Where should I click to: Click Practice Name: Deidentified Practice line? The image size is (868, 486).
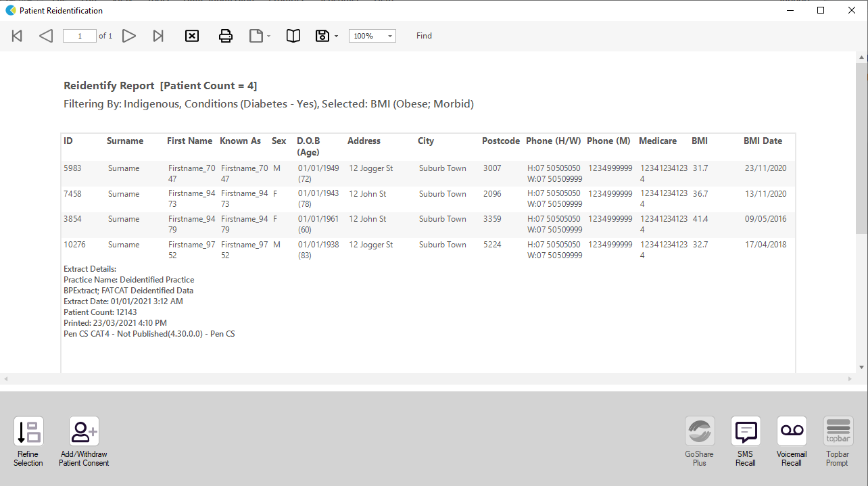point(128,280)
